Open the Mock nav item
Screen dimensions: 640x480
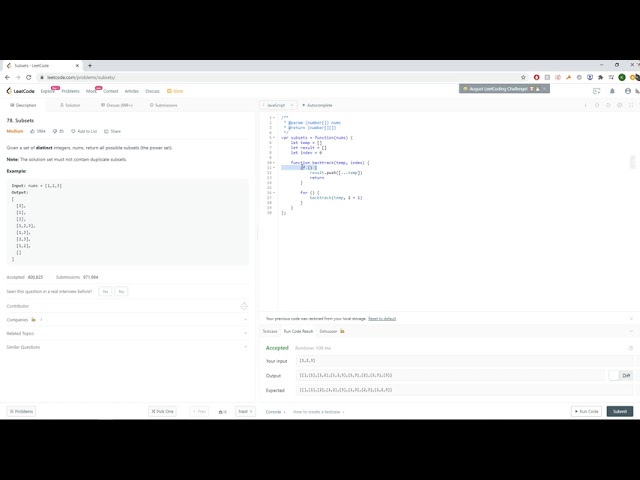(x=91, y=91)
